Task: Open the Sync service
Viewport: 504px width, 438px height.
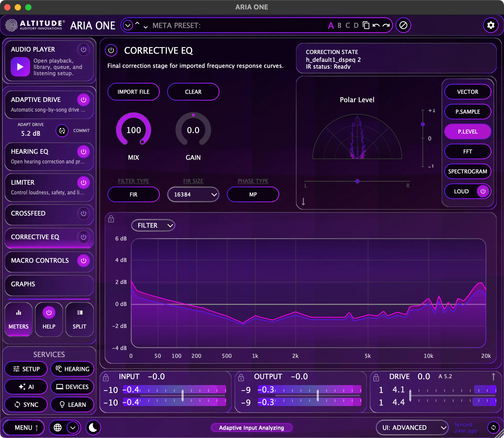Action: pos(26,404)
